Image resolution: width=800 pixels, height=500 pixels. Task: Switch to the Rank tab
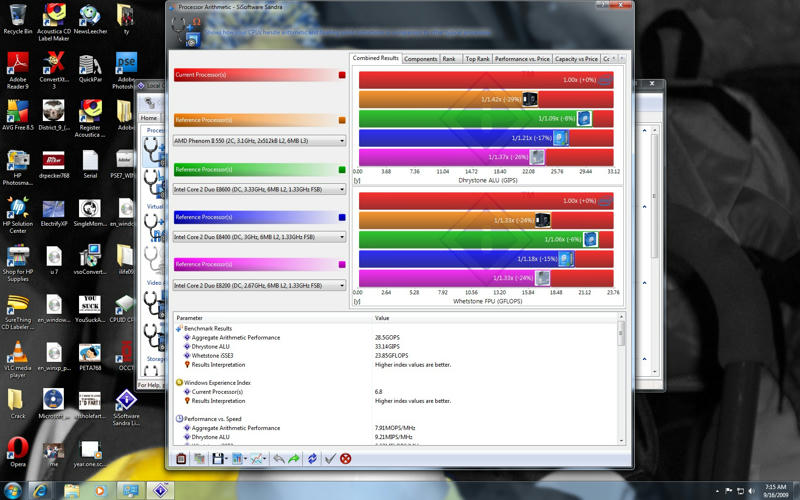tap(449, 59)
